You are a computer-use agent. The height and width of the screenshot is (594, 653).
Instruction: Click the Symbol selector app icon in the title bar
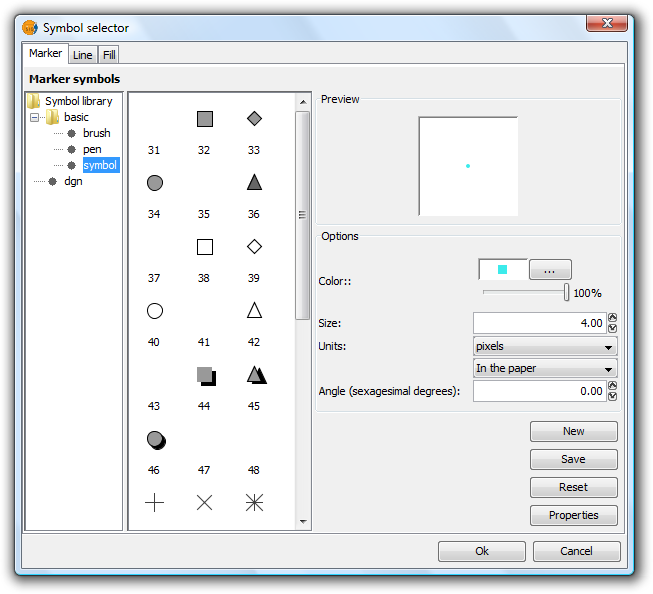click(30, 28)
